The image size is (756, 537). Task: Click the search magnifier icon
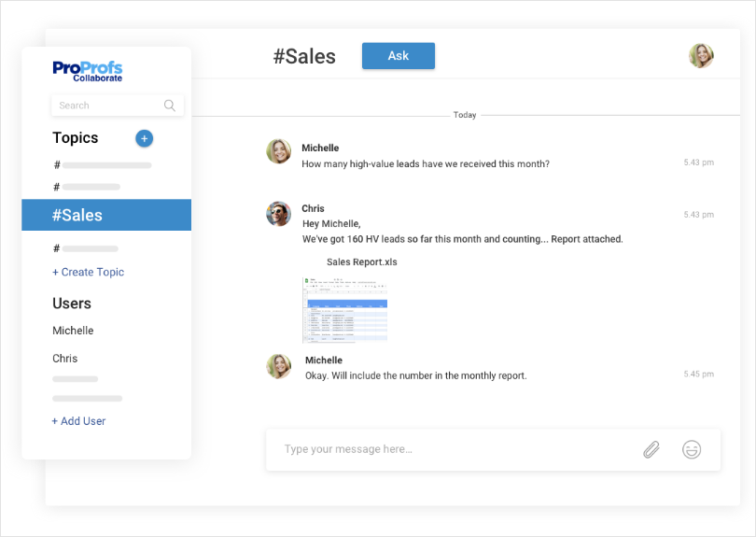pos(170,106)
